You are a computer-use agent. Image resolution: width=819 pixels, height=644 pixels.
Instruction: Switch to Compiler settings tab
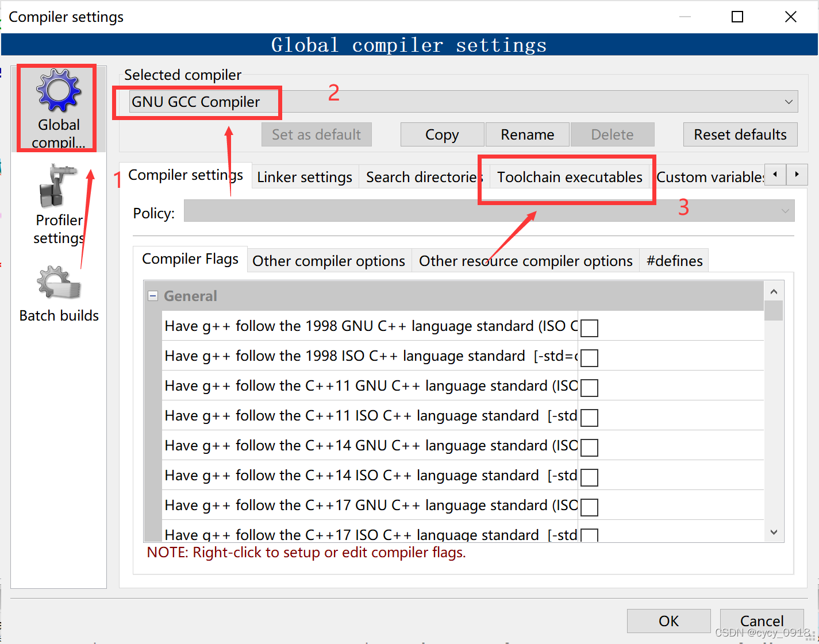(186, 175)
